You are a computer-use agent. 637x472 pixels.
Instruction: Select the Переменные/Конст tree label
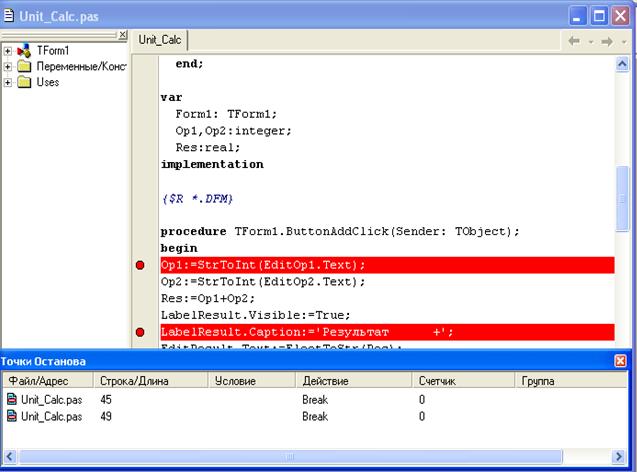[x=82, y=66]
